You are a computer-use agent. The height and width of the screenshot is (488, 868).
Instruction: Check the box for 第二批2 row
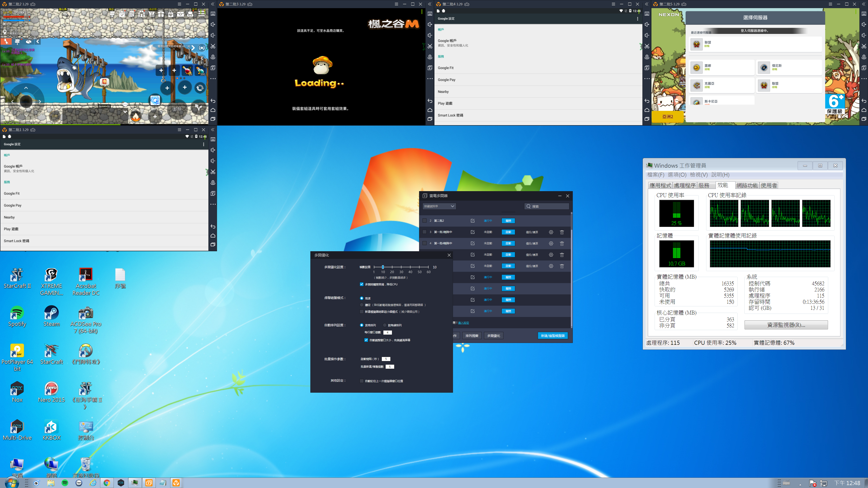tap(425, 221)
